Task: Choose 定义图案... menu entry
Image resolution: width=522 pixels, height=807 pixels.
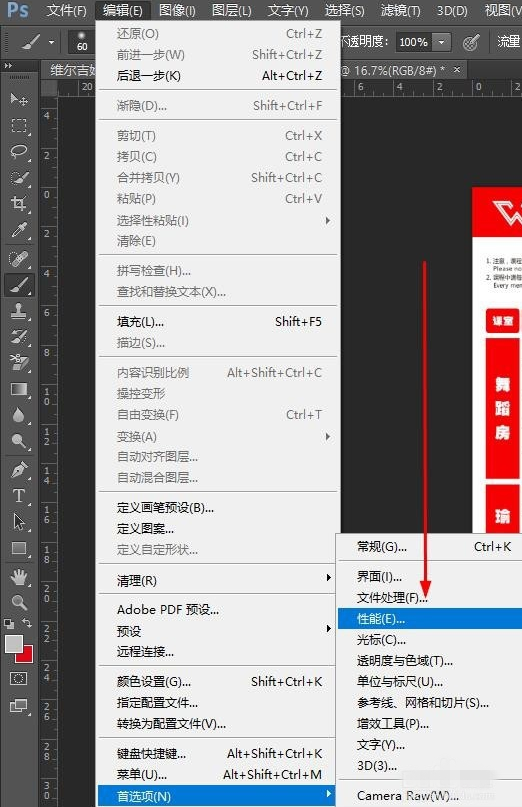Action: pyautogui.click(x=218, y=529)
